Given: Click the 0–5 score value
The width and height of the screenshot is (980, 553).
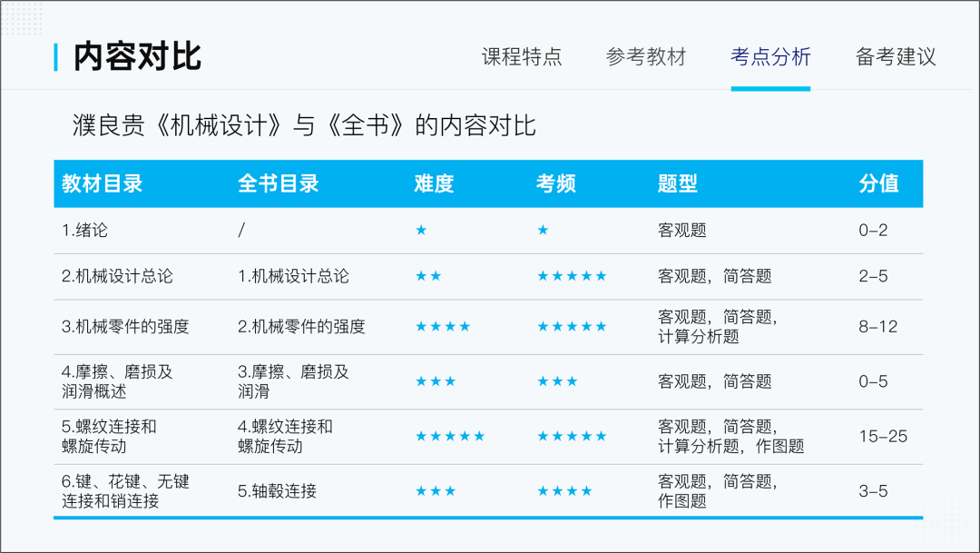Looking at the screenshot, I should [873, 381].
